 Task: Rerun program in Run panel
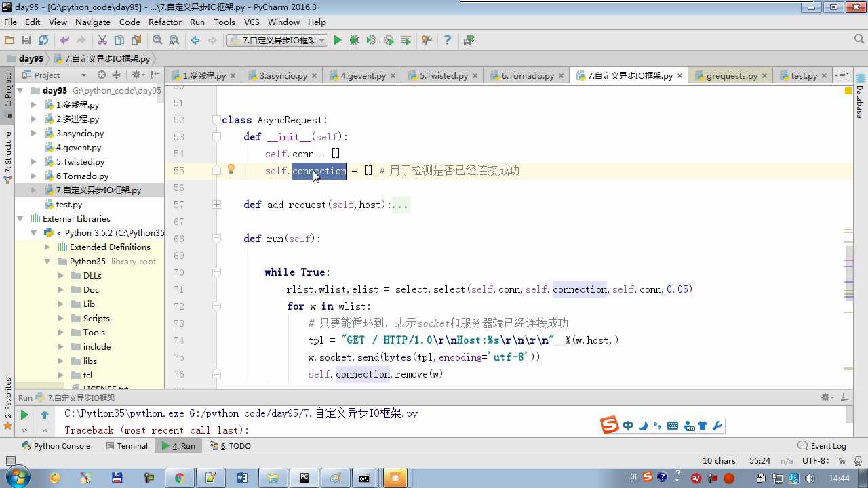24,415
